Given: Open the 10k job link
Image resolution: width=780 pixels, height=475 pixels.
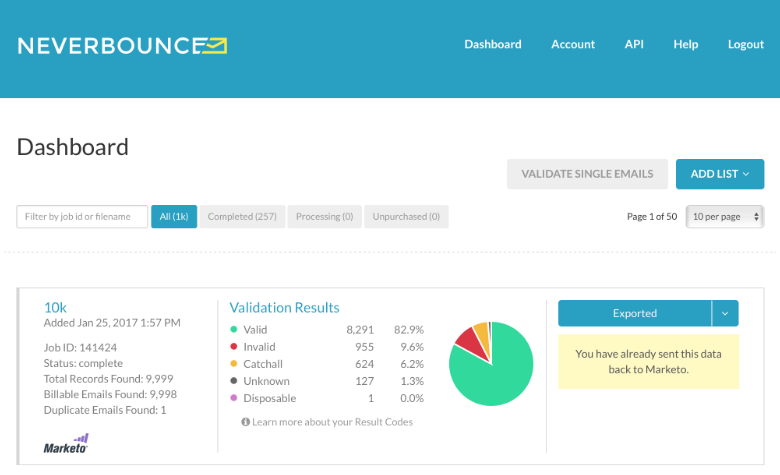Looking at the screenshot, I should 55,307.
